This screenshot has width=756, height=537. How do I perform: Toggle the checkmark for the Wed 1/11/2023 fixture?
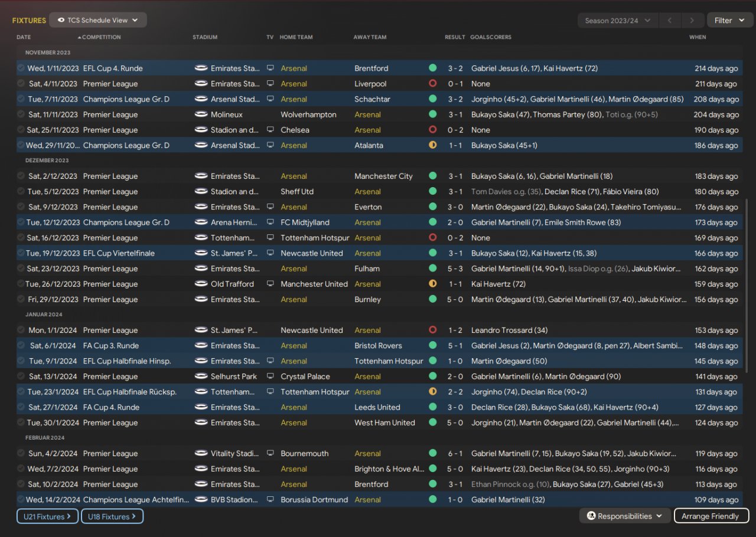click(21, 68)
